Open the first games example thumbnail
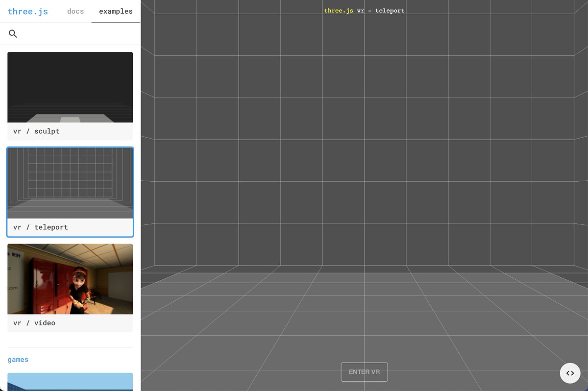 click(x=70, y=382)
